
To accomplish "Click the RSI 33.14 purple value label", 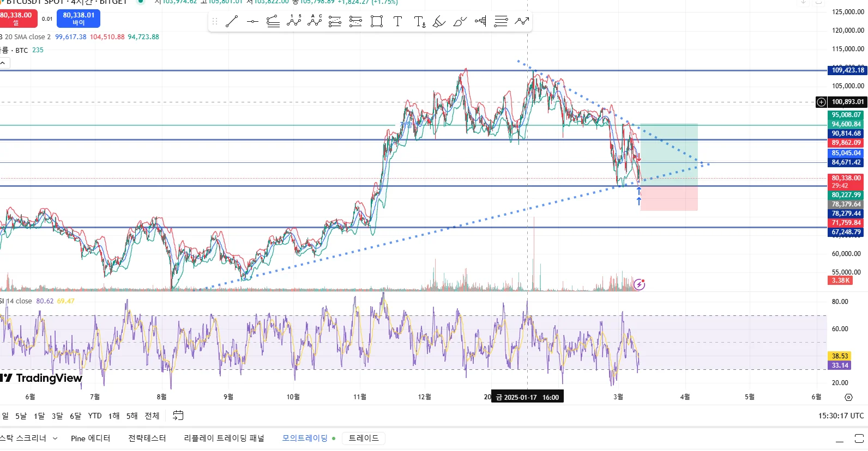I will point(840,365).
